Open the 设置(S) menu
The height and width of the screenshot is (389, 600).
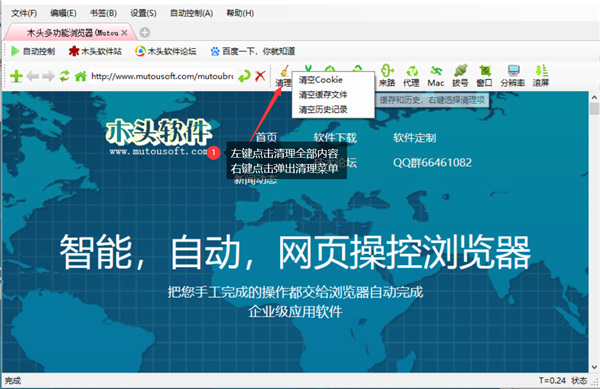coord(143,13)
